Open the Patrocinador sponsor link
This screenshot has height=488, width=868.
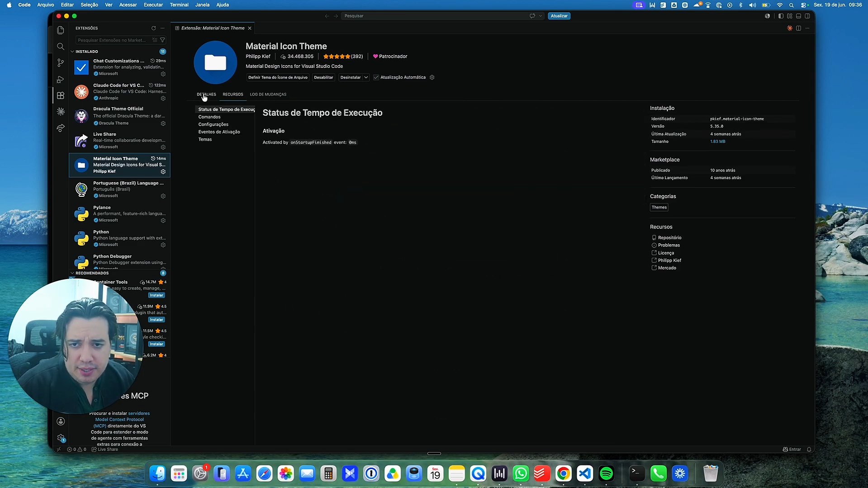[x=390, y=57]
